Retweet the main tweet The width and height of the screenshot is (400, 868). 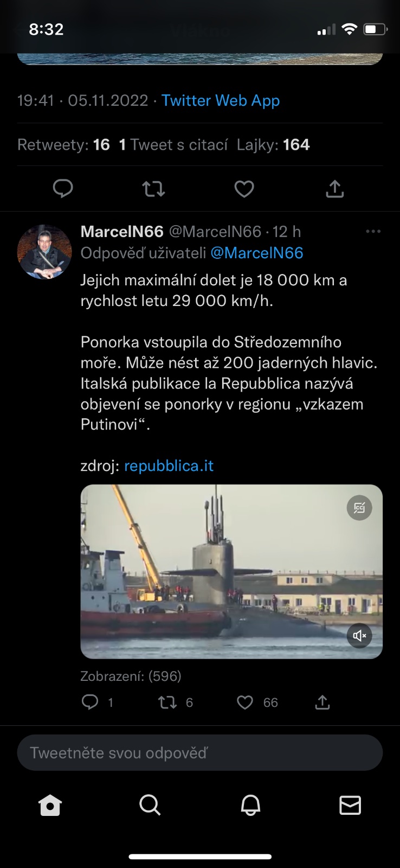click(x=153, y=189)
